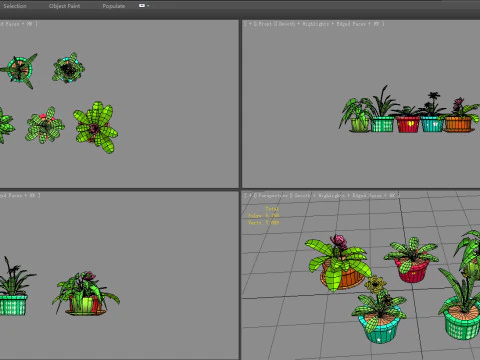Click the Front viewport label menu
480x360 pixels.
point(265,24)
